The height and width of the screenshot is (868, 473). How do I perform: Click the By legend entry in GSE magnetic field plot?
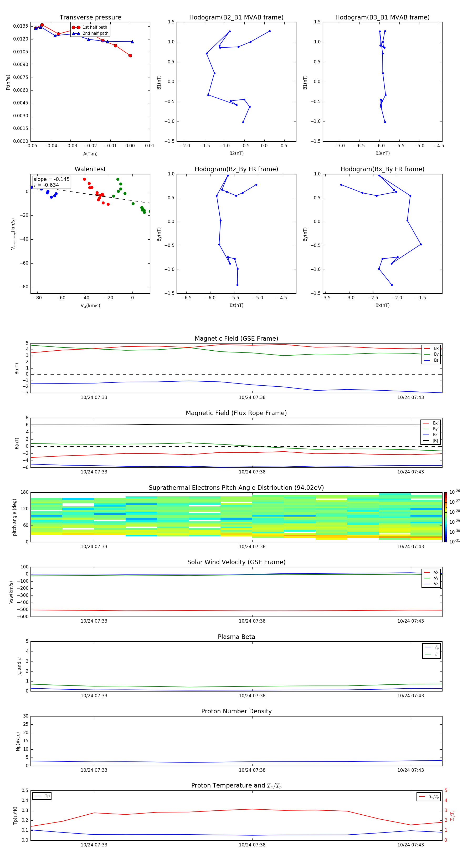[x=431, y=355]
